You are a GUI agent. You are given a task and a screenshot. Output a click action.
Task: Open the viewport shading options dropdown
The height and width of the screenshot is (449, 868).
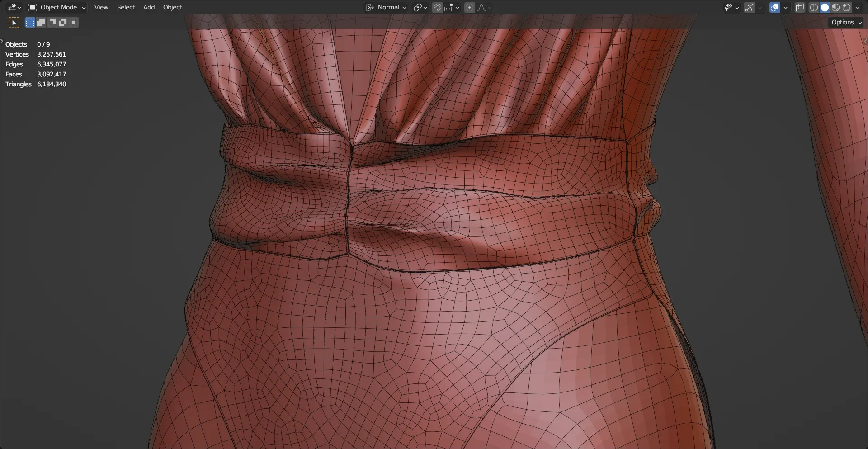(857, 7)
